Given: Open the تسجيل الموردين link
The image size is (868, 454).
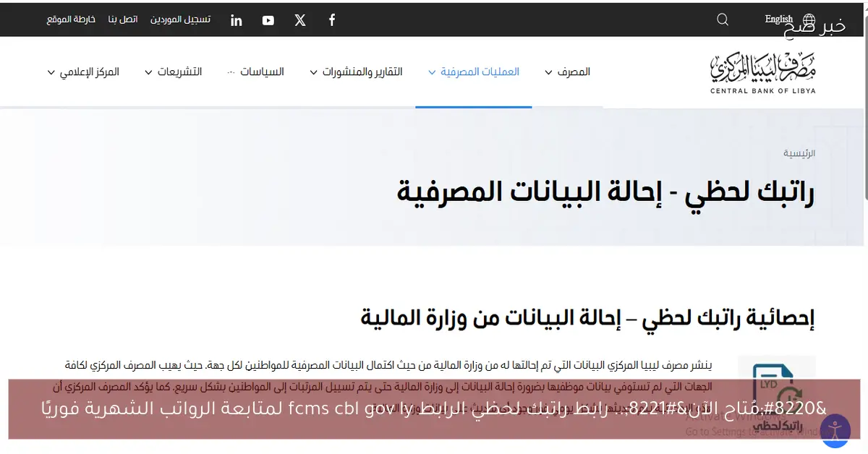Looking at the screenshot, I should tap(180, 20).
